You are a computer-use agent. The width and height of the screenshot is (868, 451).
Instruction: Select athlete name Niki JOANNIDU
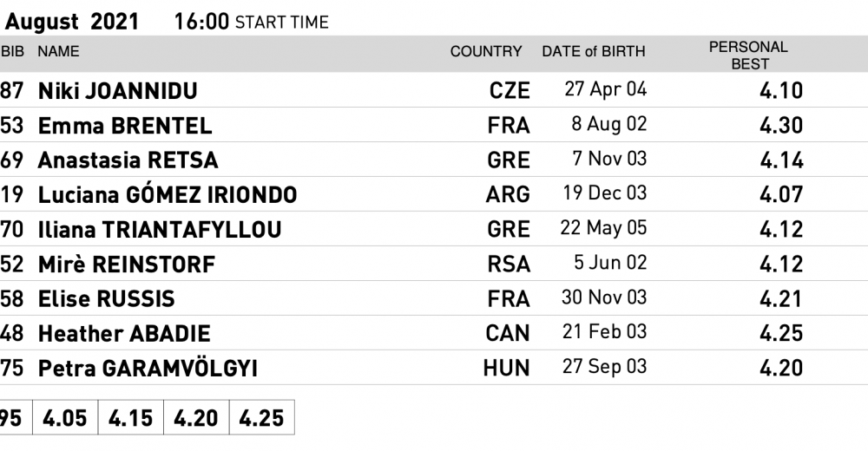point(117,91)
